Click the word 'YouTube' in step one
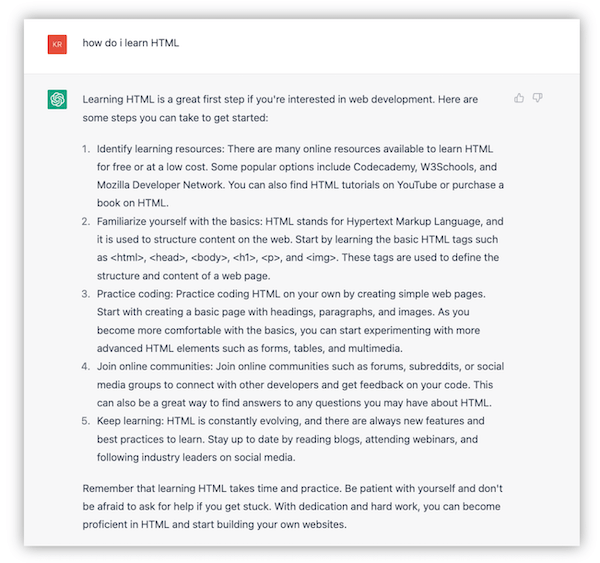Screen dimensions: 600x563 (x=417, y=185)
